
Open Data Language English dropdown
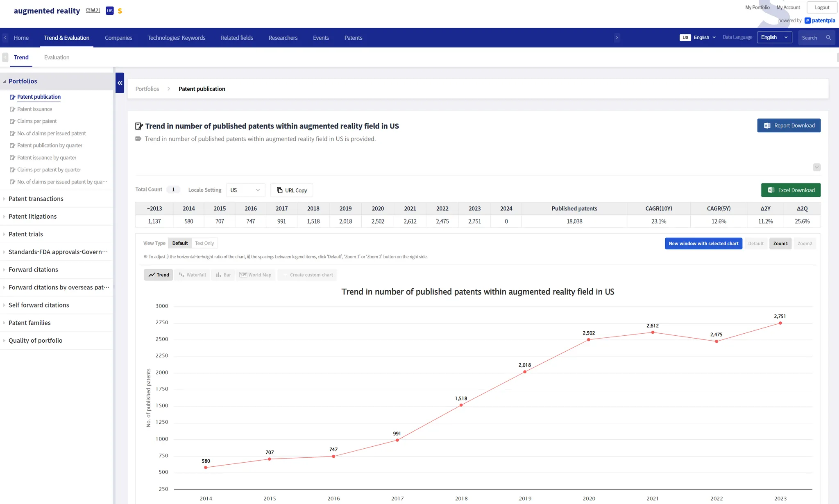(774, 38)
